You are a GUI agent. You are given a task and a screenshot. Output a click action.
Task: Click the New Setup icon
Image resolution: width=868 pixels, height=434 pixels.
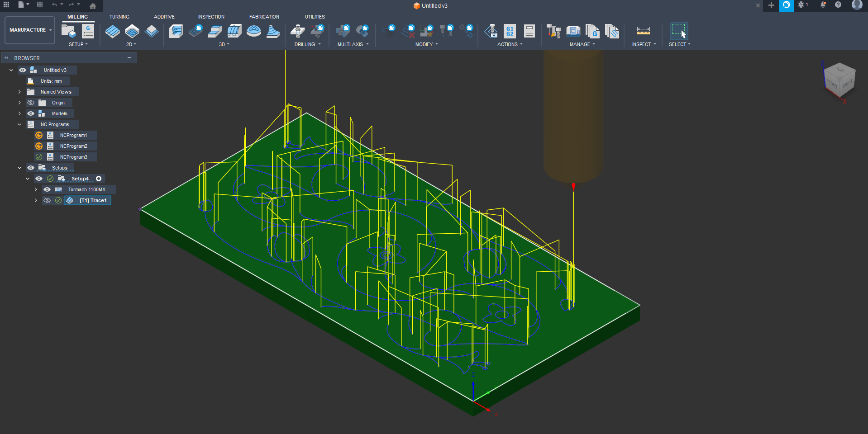coord(68,31)
